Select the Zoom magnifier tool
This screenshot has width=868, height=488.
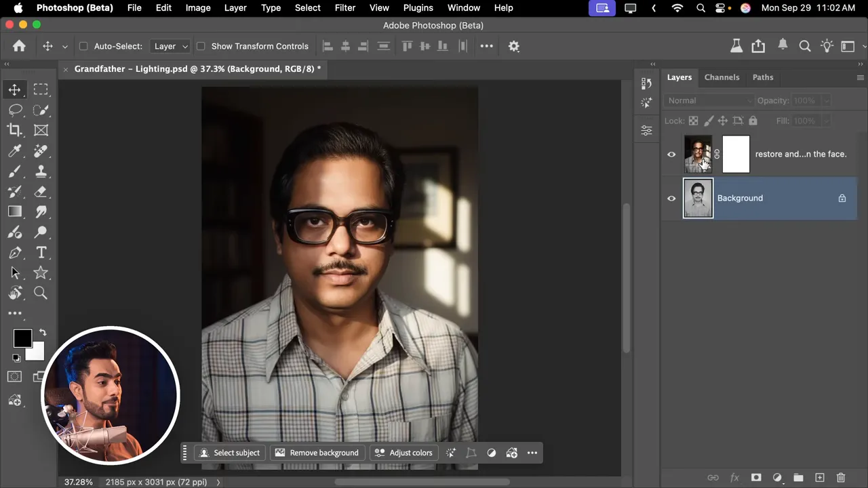41,293
